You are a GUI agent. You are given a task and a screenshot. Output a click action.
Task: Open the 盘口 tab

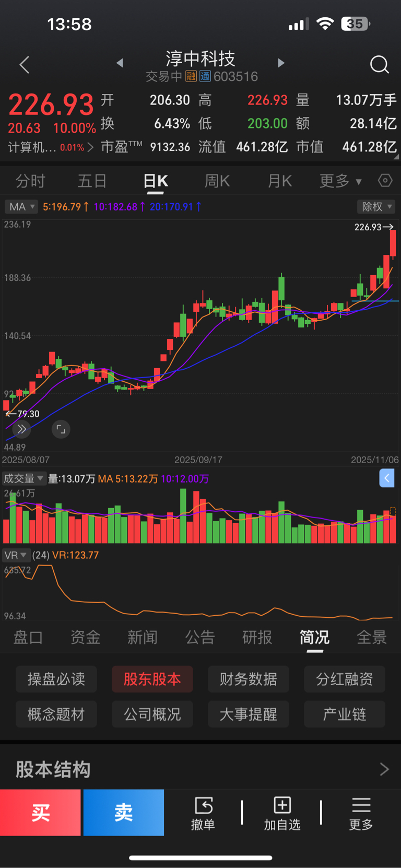coord(28,637)
